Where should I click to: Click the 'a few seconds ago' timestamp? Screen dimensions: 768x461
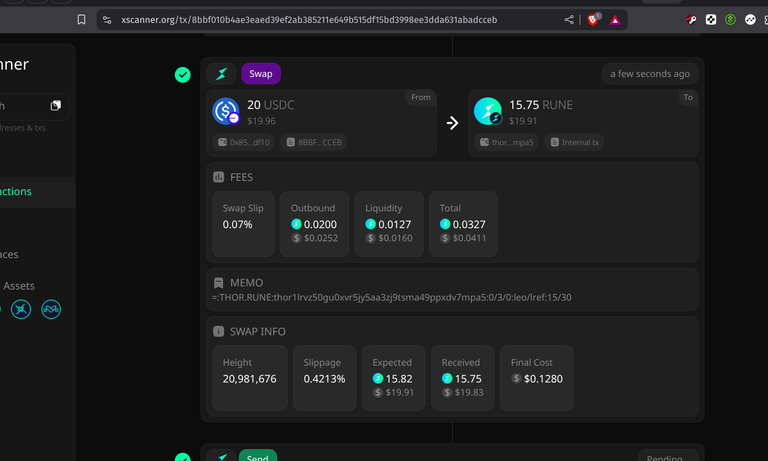pyautogui.click(x=650, y=73)
